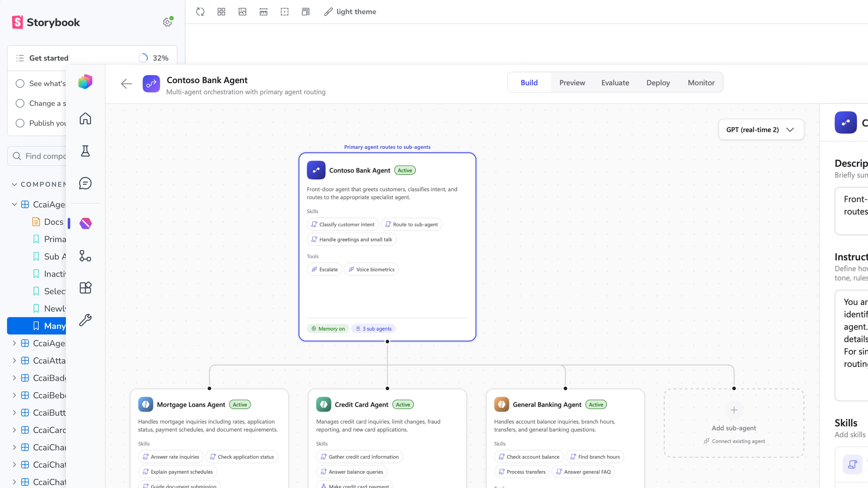Open the workflow nodes sidebar icon
Viewport: 868px width, 488px height.
click(85, 256)
